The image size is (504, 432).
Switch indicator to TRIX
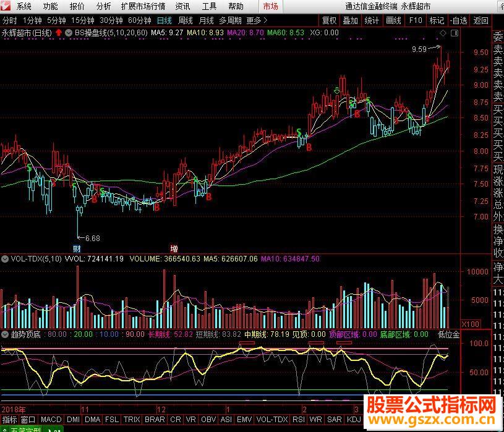tap(132, 420)
